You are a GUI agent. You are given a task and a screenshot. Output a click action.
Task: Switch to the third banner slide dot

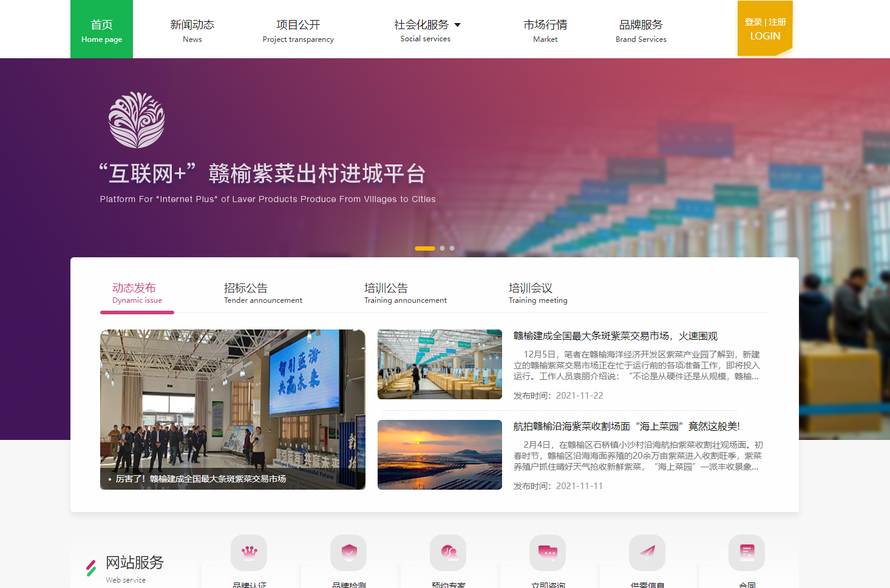452,248
